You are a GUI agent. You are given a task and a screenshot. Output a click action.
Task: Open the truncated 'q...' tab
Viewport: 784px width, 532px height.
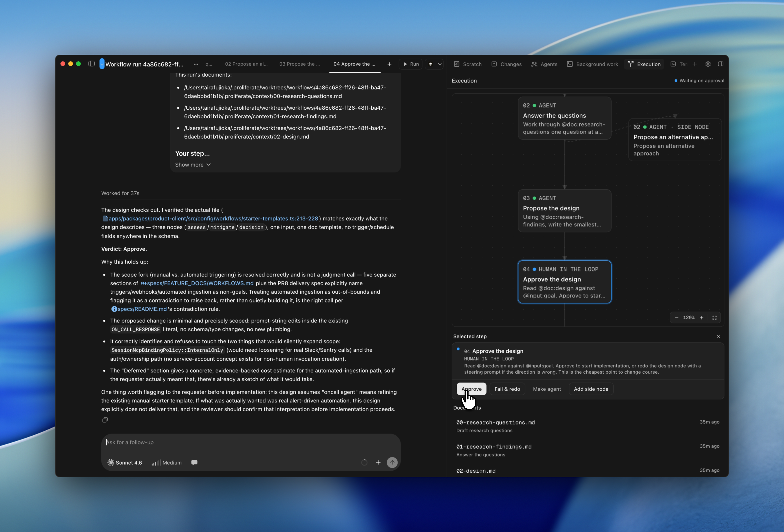(209, 64)
